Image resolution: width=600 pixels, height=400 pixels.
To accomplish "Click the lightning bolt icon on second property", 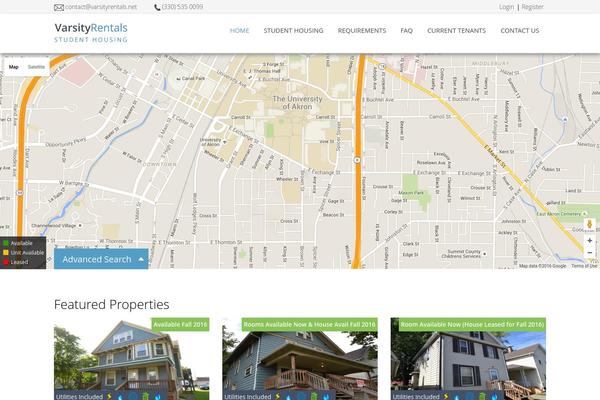I will [277, 397].
